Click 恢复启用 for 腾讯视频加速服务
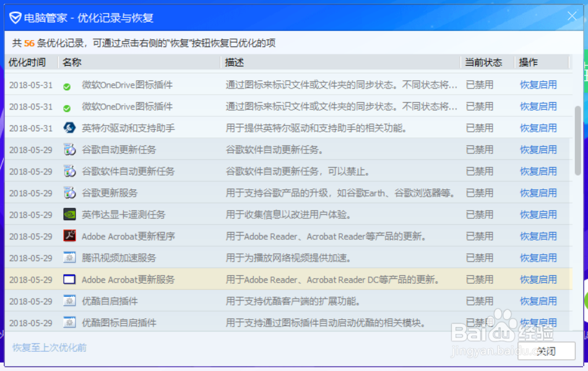Screen dimensions: 588x371 point(538,258)
